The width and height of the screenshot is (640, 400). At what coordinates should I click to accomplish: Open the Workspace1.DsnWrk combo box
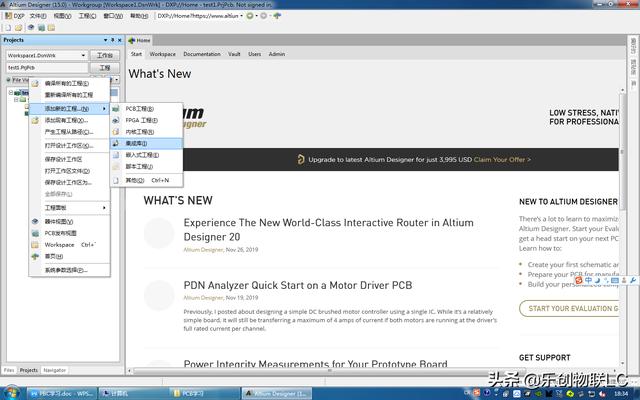pyautogui.click(x=46, y=55)
